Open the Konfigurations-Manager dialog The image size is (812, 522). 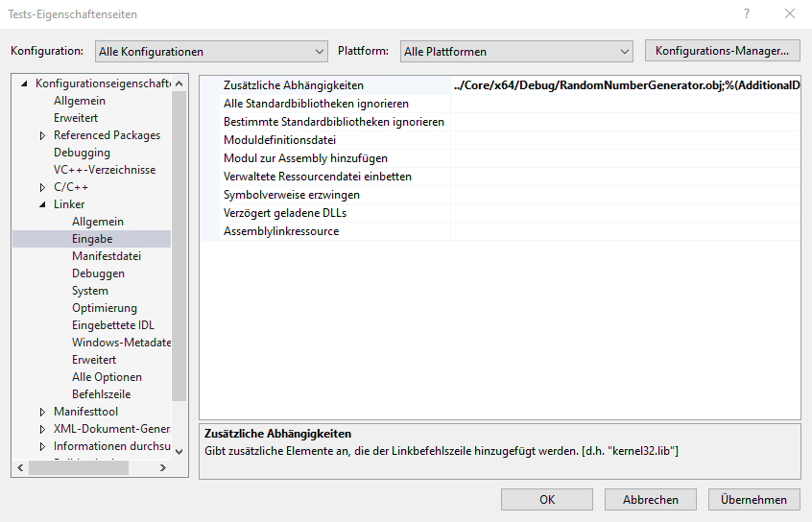723,51
